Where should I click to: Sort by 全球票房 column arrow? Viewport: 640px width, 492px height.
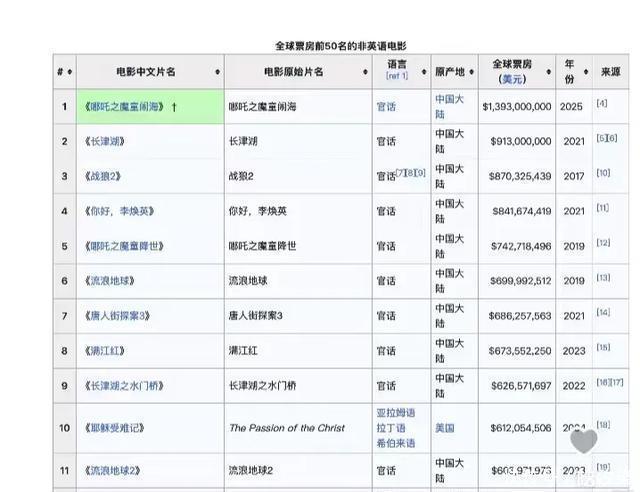[x=549, y=72]
